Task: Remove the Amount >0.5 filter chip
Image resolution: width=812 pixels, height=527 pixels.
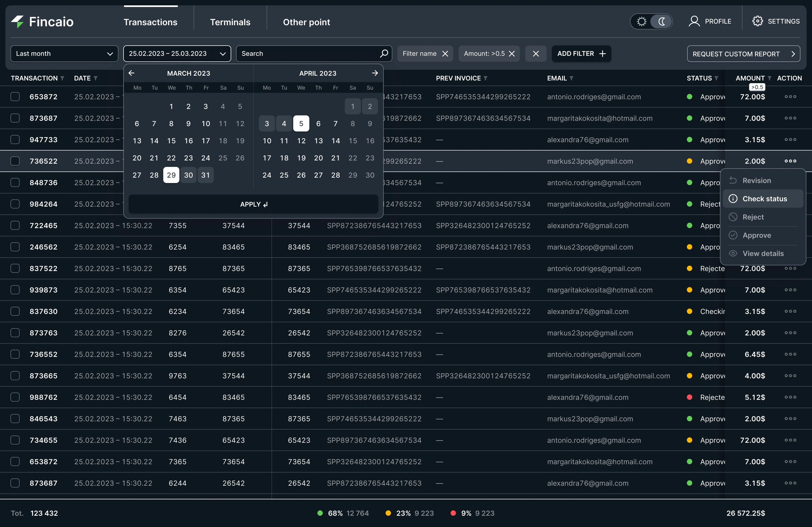Action: (x=512, y=53)
